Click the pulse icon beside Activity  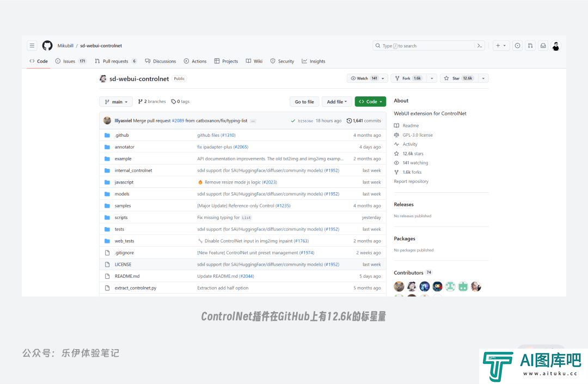coord(396,144)
